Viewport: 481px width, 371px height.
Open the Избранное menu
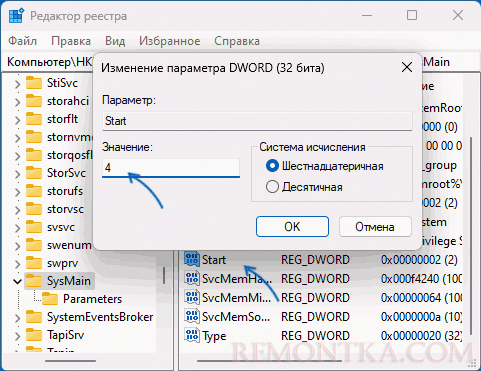pyautogui.click(x=170, y=41)
